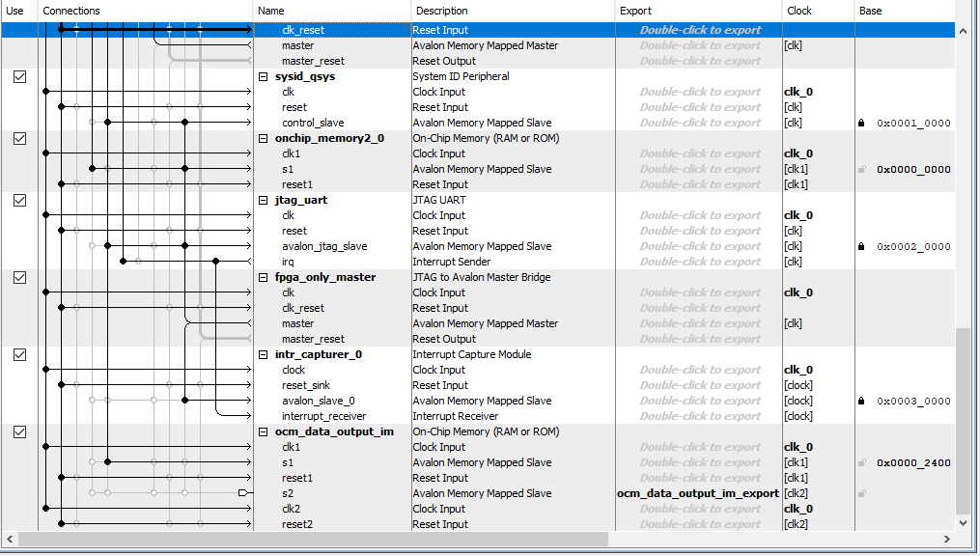Select the ocm_data_output_im component name

click(x=334, y=431)
